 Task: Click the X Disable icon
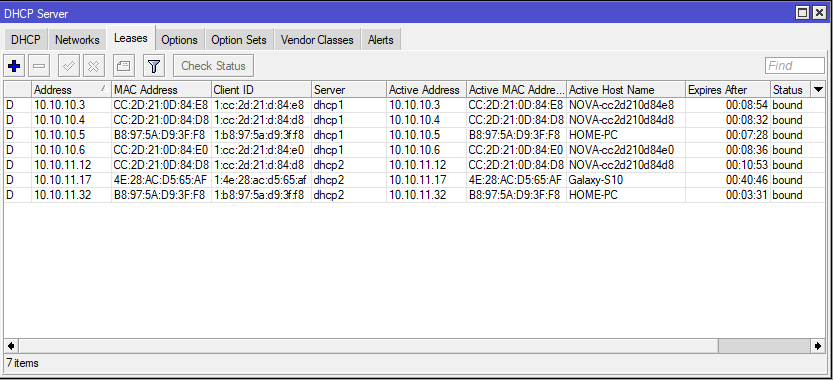point(94,66)
